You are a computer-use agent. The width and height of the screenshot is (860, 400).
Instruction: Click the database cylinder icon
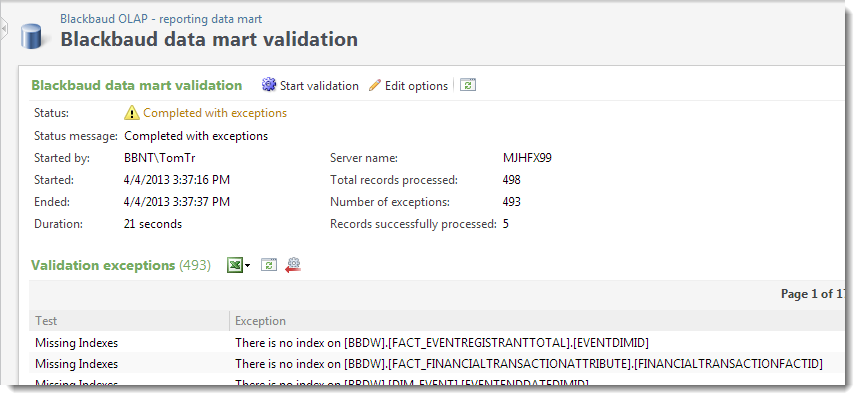[31, 36]
